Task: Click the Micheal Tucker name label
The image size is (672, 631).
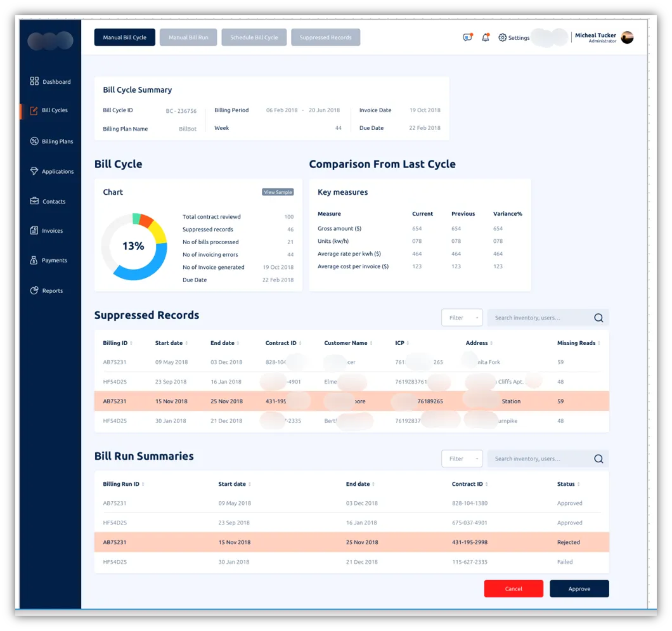Action: 595,35
